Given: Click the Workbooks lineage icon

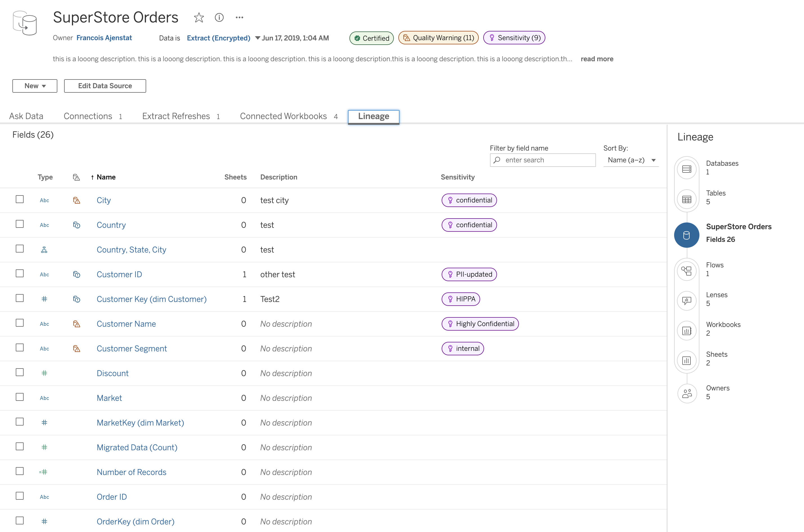Looking at the screenshot, I should tap(686, 331).
